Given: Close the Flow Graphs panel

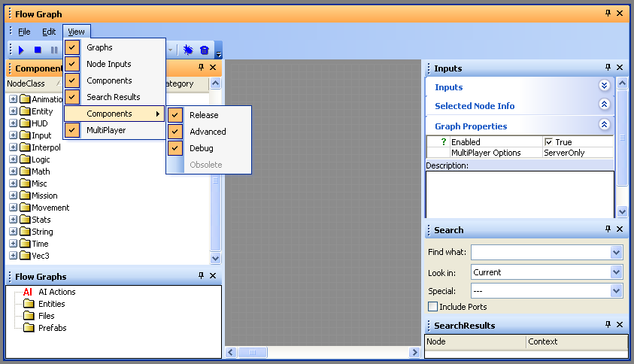Looking at the screenshot, I should [x=213, y=275].
